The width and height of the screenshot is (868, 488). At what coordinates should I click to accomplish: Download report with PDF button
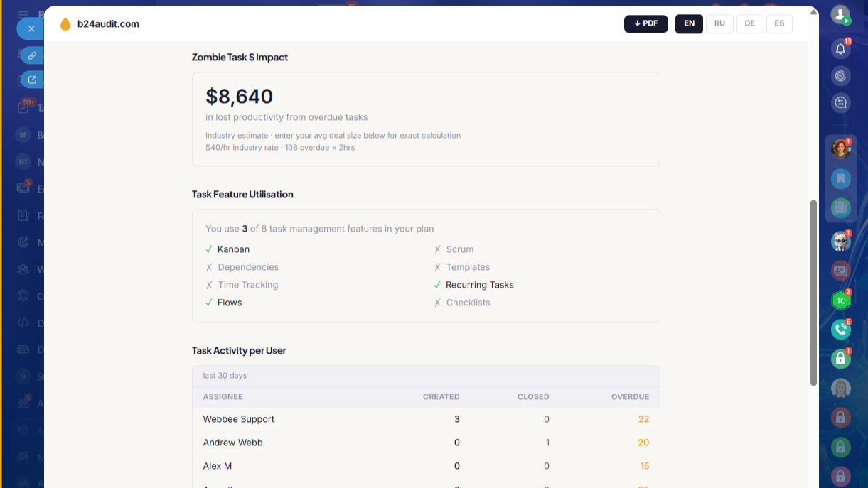[646, 23]
